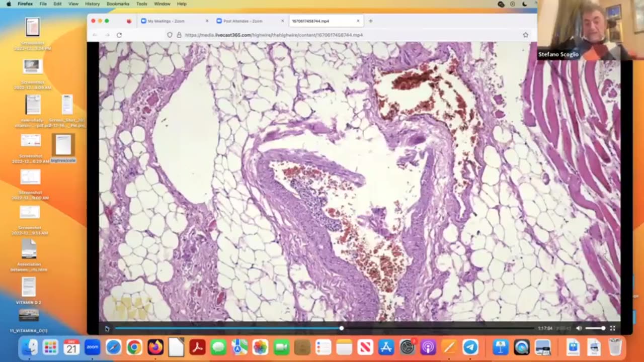Open the Bookmarks menu
Screen dimensions: 644x362
click(x=118, y=4)
